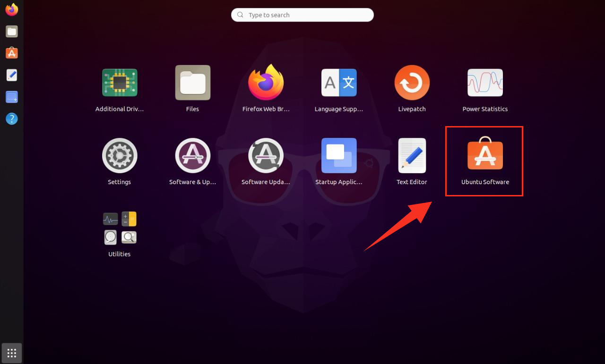Launch the Screenshot tool in dock

[12, 97]
